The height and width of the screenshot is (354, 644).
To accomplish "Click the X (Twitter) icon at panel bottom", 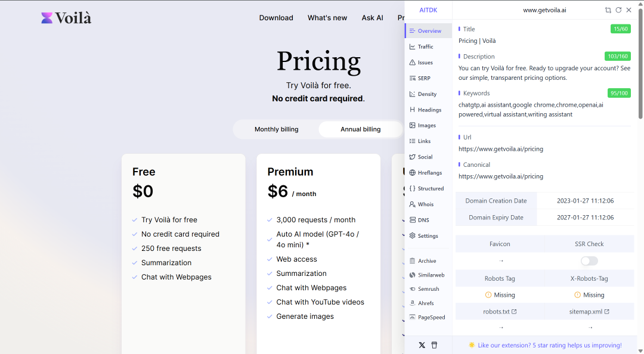I will click(x=422, y=345).
